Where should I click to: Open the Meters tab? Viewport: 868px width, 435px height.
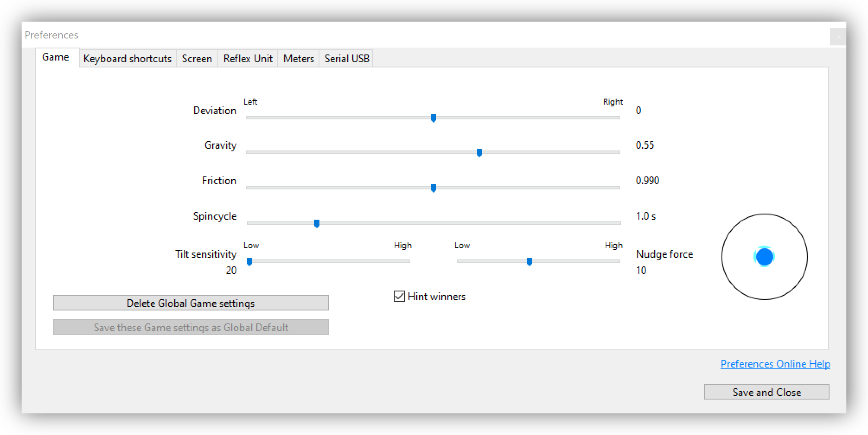pyautogui.click(x=298, y=59)
